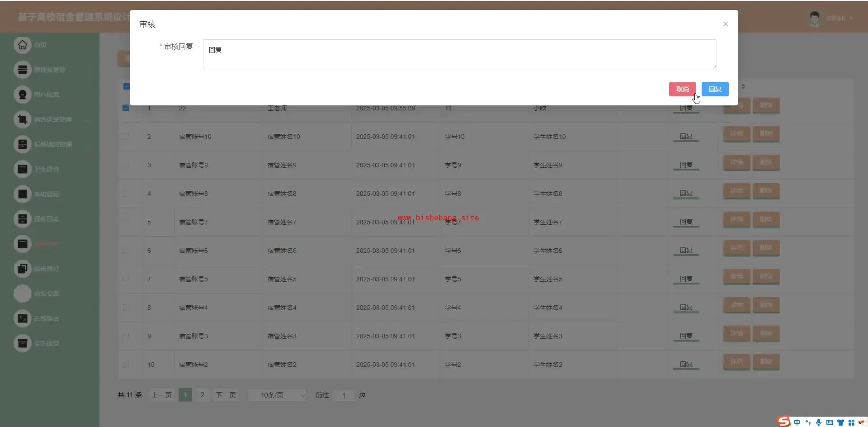Click 回复 in the 学生姓名2 row

686,365
